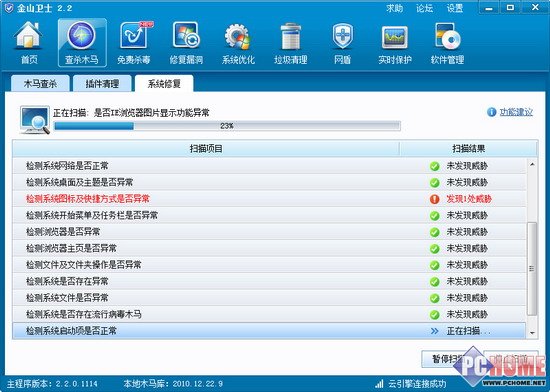Click the 金山卫士 shield logo in title bar
Viewport: 550px width, 392px height.
click(9, 8)
